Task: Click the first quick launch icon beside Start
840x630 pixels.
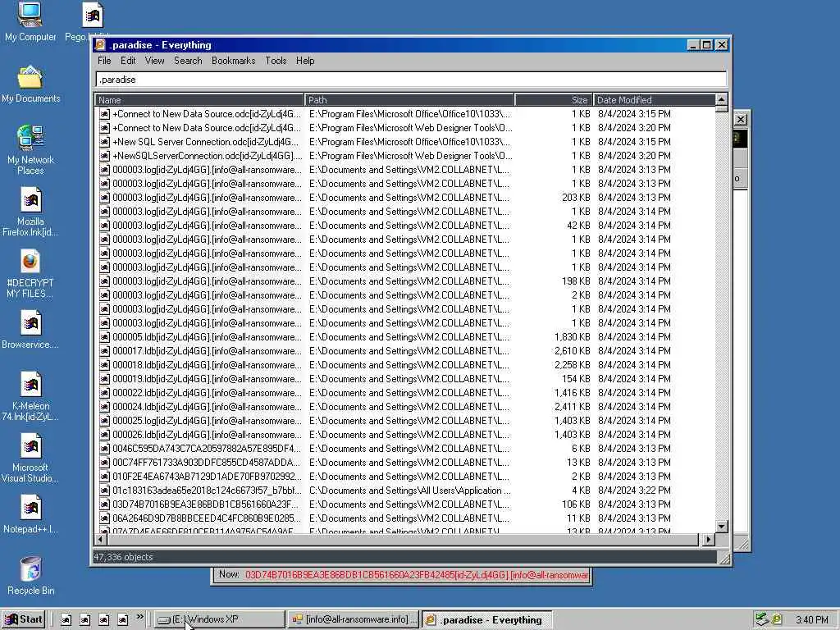Action: click(x=66, y=619)
